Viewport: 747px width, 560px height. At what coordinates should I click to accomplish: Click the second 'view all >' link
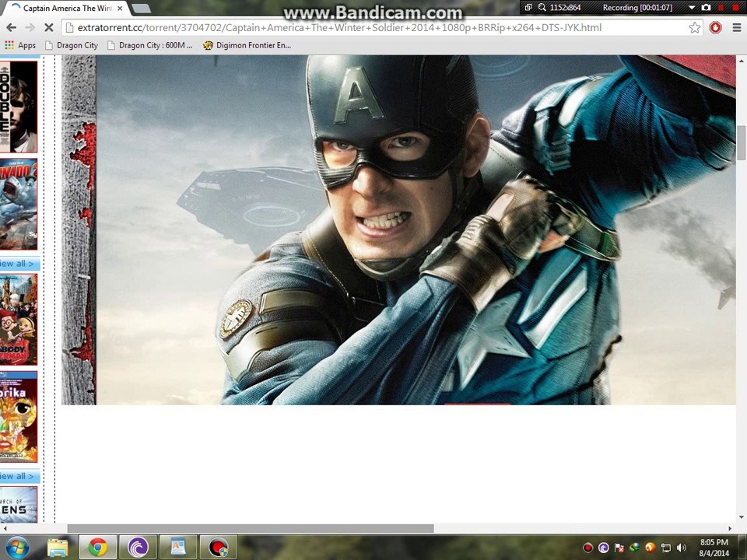click(x=17, y=476)
